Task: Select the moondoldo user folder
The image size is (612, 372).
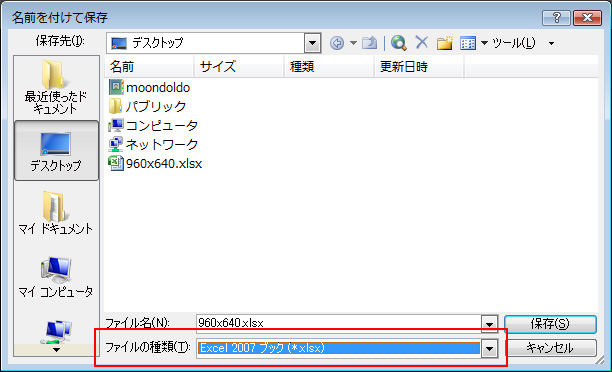Action: (149, 87)
